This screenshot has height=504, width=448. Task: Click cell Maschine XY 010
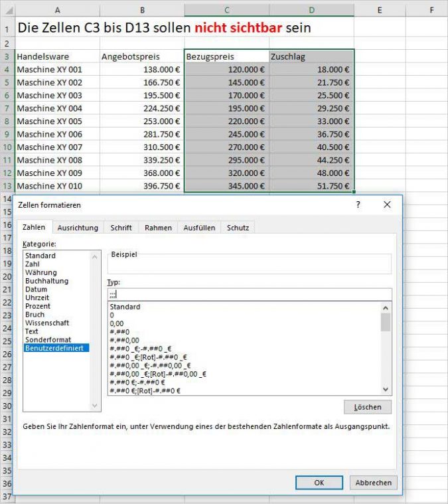(x=58, y=186)
